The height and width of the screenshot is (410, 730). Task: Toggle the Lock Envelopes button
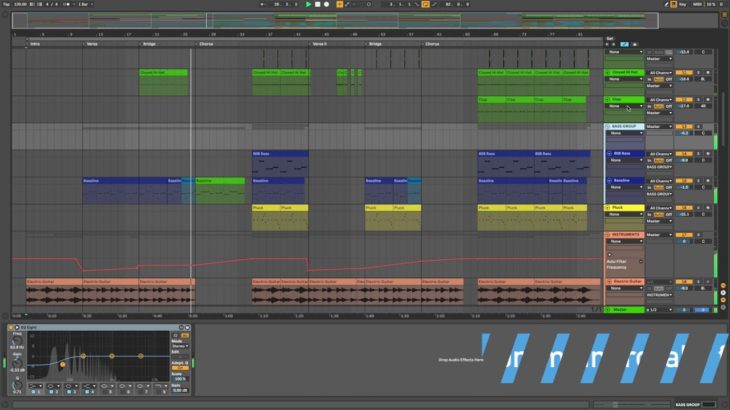point(635,44)
